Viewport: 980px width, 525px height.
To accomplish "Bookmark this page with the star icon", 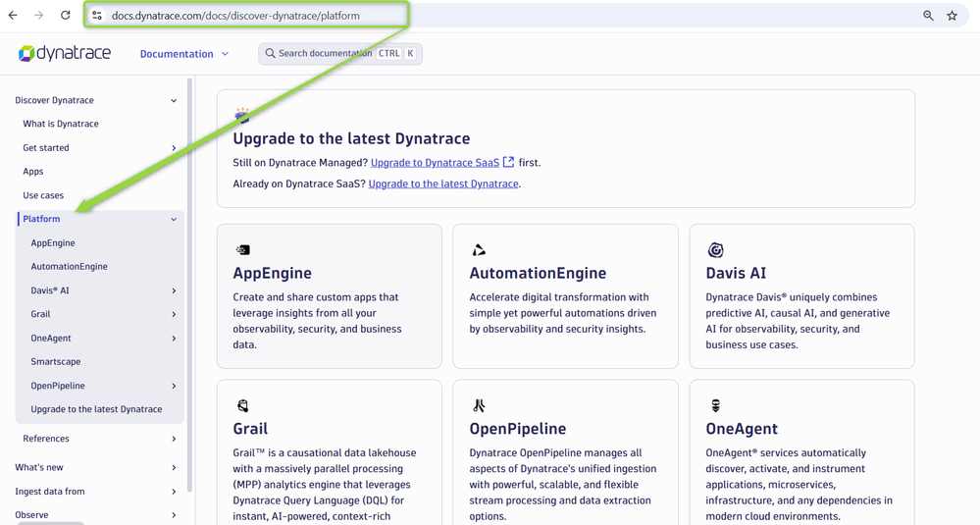I will pyautogui.click(x=952, y=16).
